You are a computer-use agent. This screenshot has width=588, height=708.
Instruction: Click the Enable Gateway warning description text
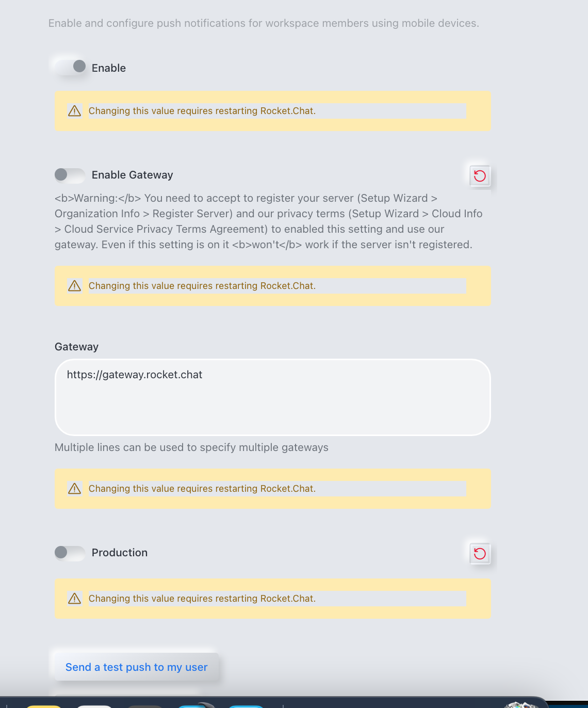tap(268, 221)
